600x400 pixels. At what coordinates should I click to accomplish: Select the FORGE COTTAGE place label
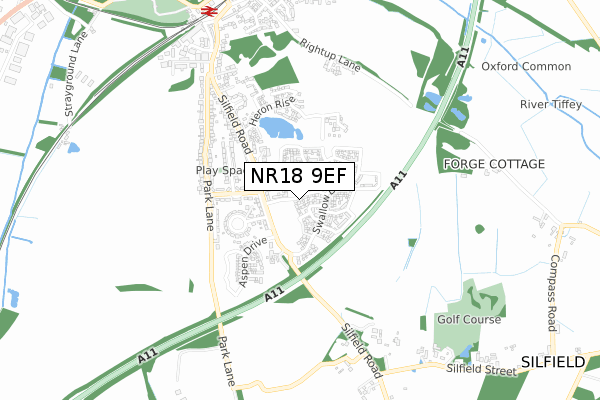494,164
